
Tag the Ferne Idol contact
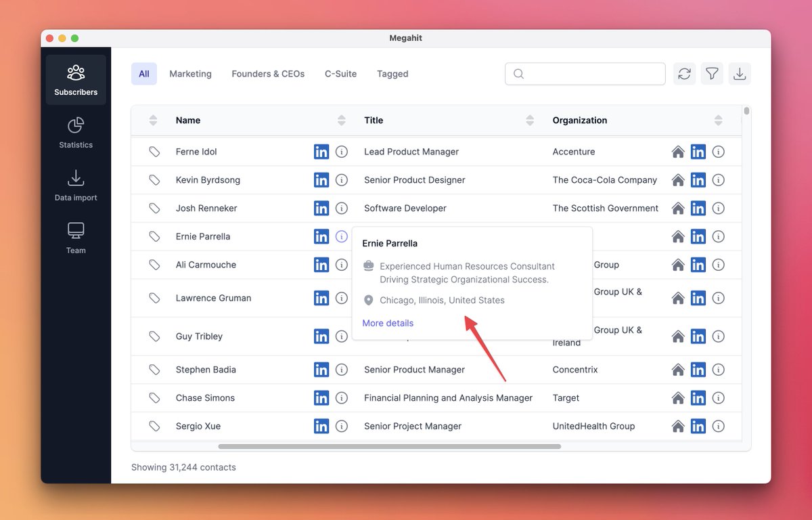coord(154,152)
